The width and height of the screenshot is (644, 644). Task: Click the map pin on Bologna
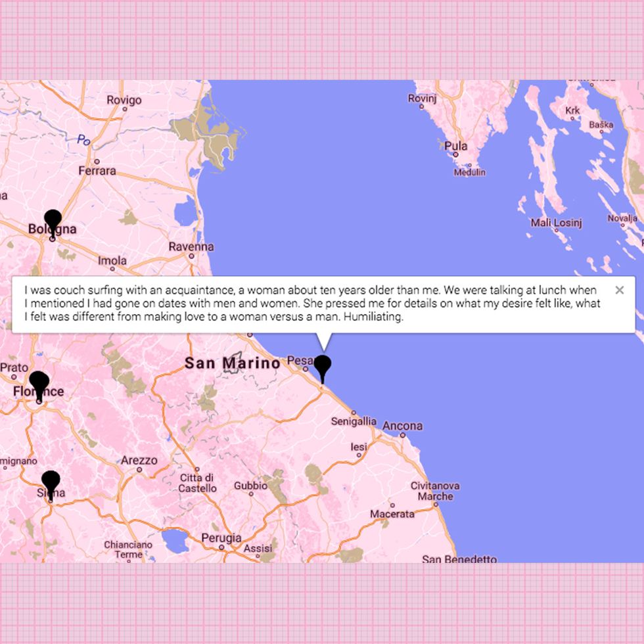coord(53,221)
